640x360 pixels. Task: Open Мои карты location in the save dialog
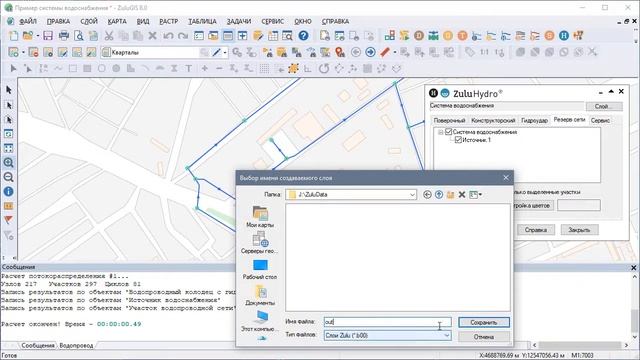point(260,217)
